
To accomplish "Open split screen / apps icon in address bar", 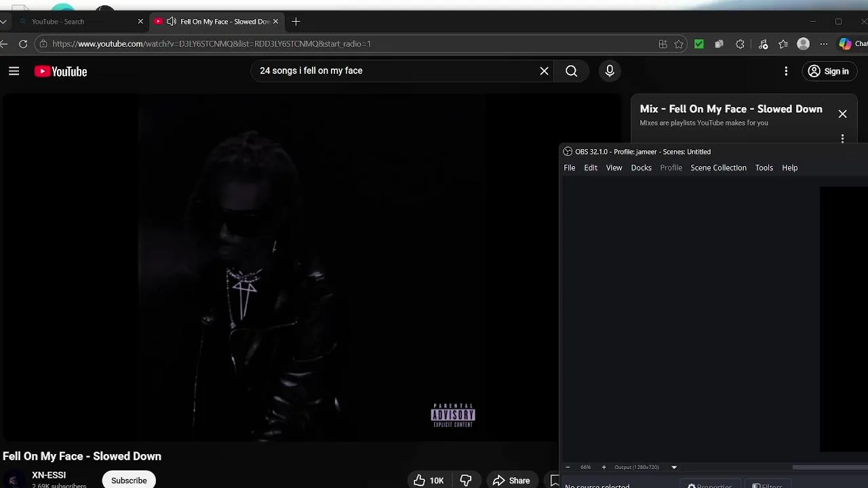I will pyautogui.click(x=663, y=44).
